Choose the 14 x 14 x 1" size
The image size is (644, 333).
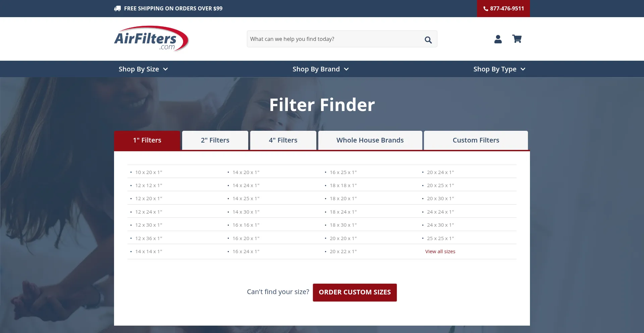(x=149, y=252)
